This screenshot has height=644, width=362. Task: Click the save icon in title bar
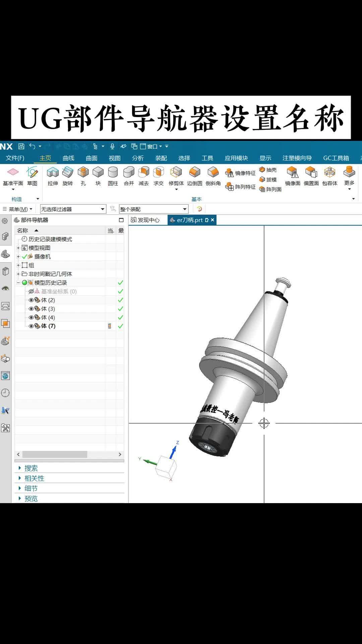pyautogui.click(x=21, y=146)
